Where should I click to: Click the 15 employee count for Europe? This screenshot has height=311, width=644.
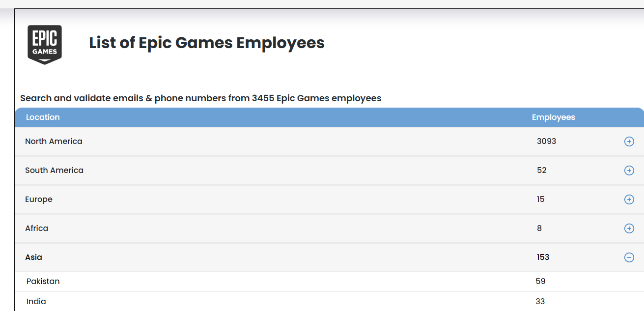[541, 199]
